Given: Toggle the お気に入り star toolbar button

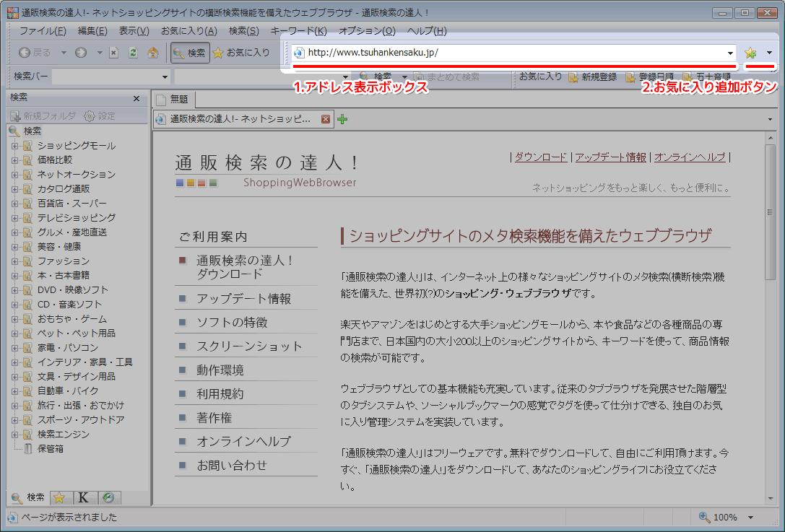Looking at the screenshot, I should coord(242,53).
